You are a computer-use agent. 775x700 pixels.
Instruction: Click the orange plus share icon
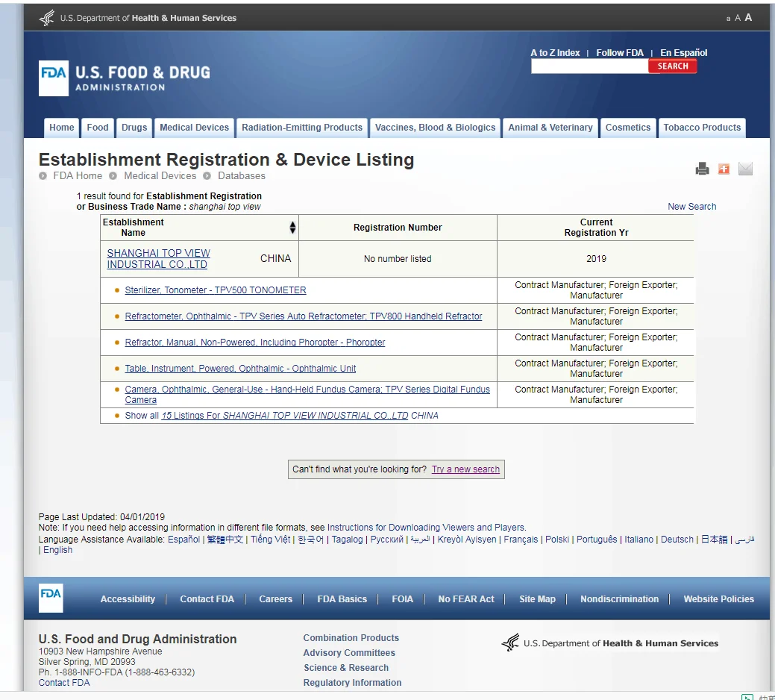pyautogui.click(x=724, y=169)
